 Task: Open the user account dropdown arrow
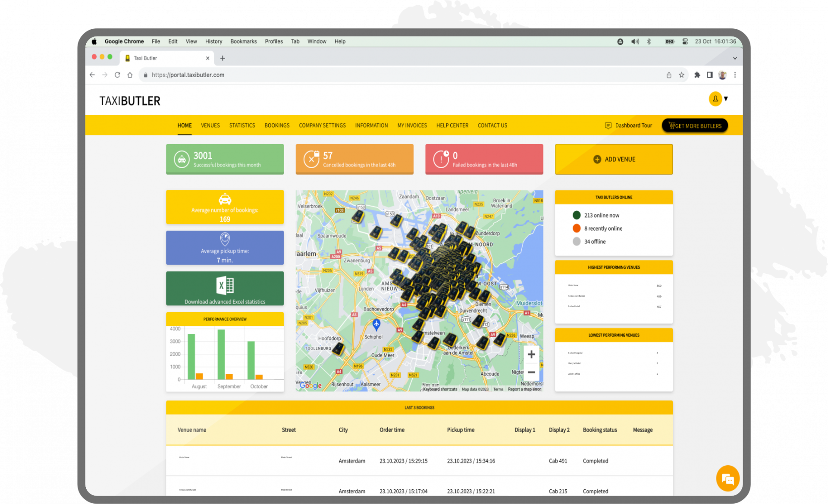point(726,99)
